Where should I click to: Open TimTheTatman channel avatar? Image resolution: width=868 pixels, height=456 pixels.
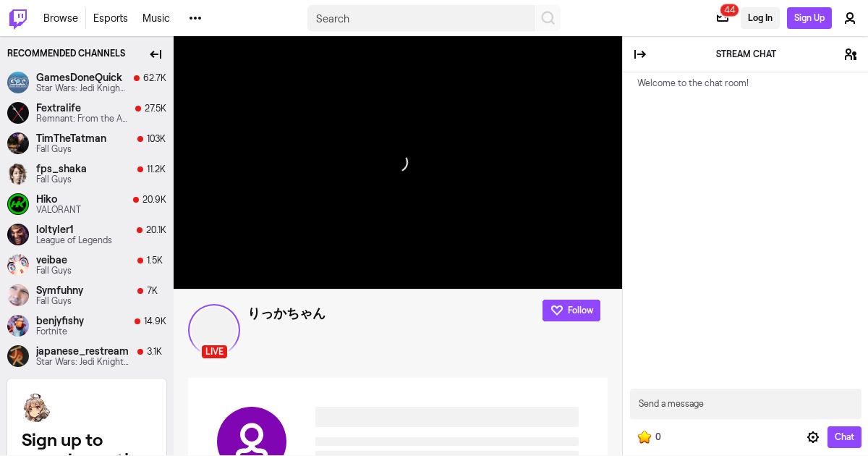[x=18, y=143]
